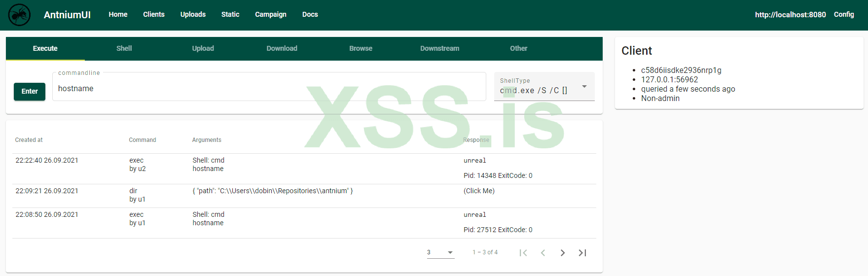Open Clients in the top navigation

click(x=154, y=14)
